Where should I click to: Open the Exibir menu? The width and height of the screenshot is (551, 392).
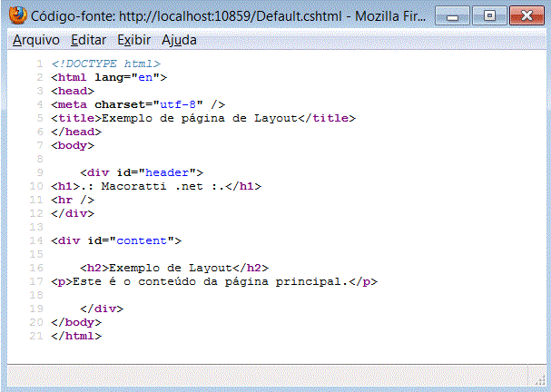point(133,40)
